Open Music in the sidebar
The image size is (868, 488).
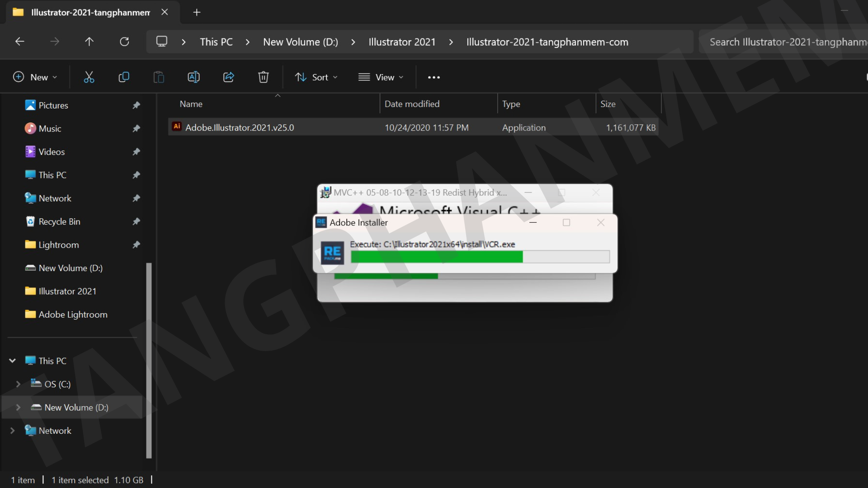tap(50, 129)
